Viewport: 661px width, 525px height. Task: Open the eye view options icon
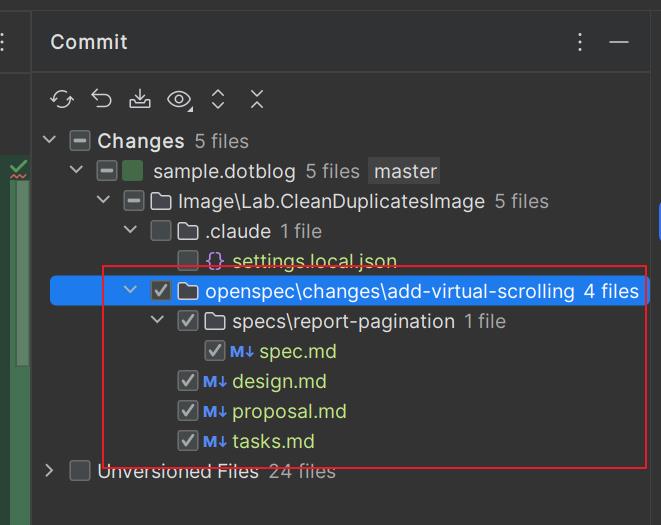pos(179,99)
